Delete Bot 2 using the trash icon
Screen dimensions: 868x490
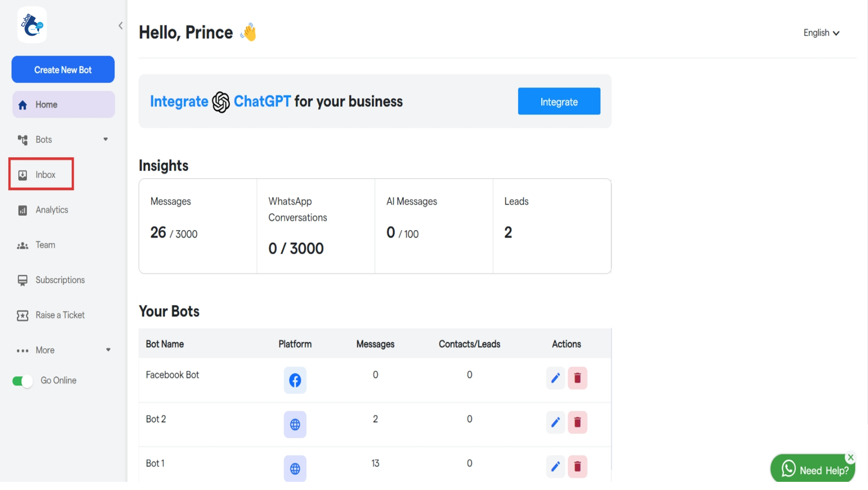pos(577,422)
